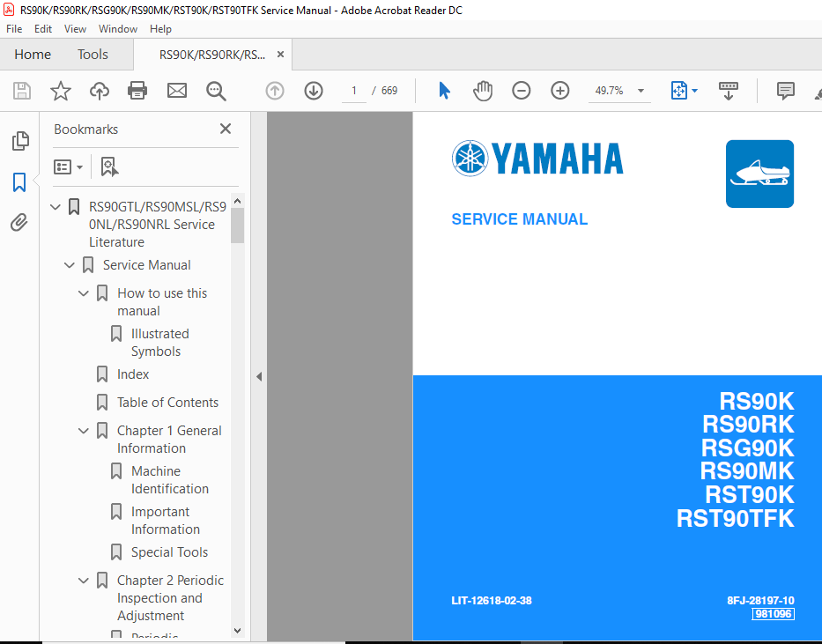Go to next page arrow

click(314, 91)
